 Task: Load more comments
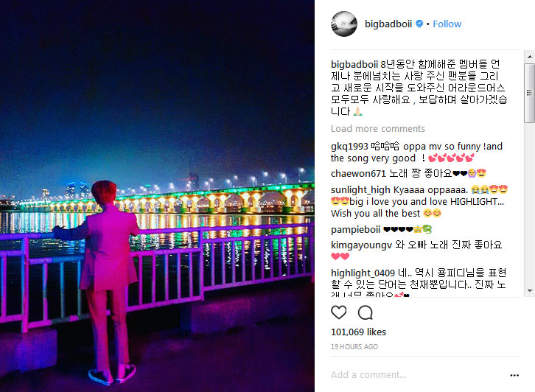coord(378,129)
